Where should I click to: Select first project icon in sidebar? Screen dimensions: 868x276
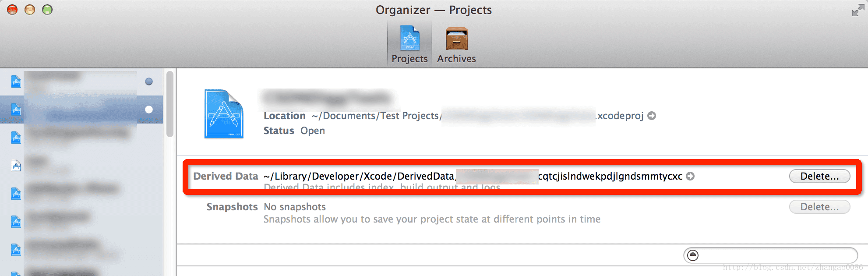point(16,81)
